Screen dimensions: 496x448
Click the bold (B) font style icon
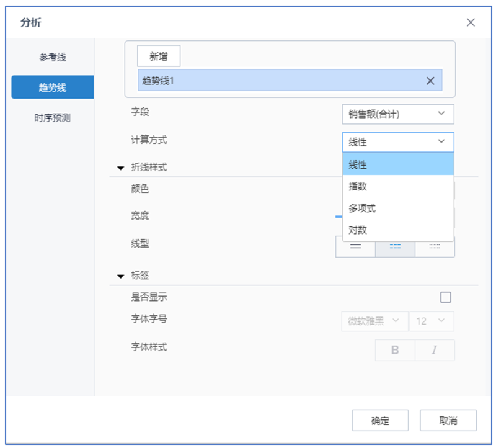[395, 350]
